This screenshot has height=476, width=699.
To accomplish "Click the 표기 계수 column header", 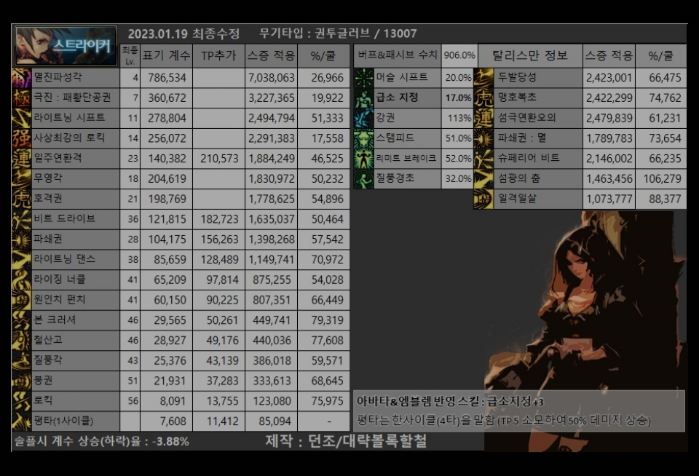I will tap(166, 56).
